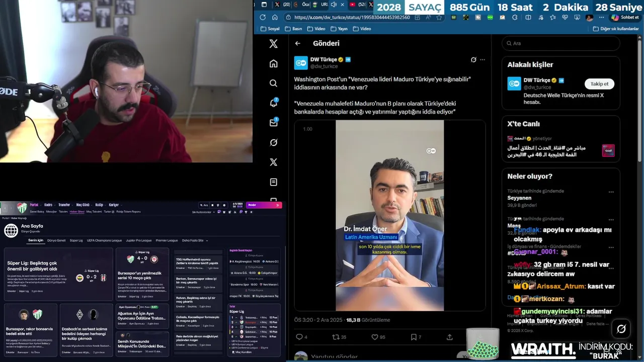
Task: Expand the Transfer menu in Football Manager
Action: (x=65, y=205)
